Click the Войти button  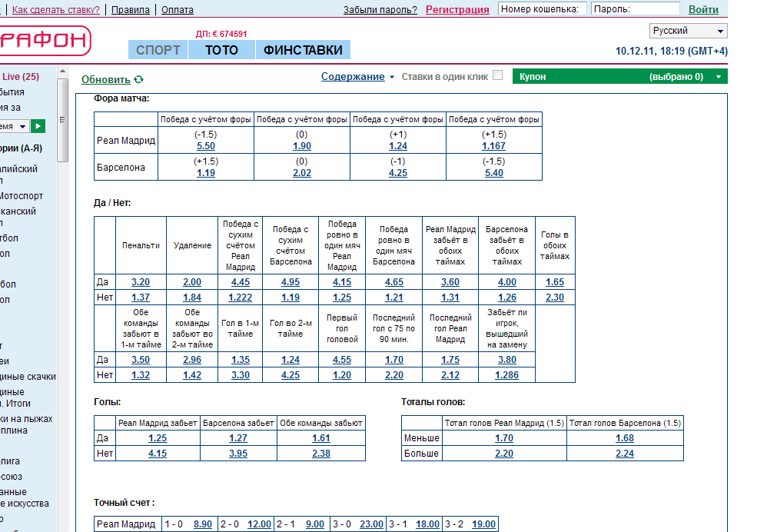pos(703,9)
